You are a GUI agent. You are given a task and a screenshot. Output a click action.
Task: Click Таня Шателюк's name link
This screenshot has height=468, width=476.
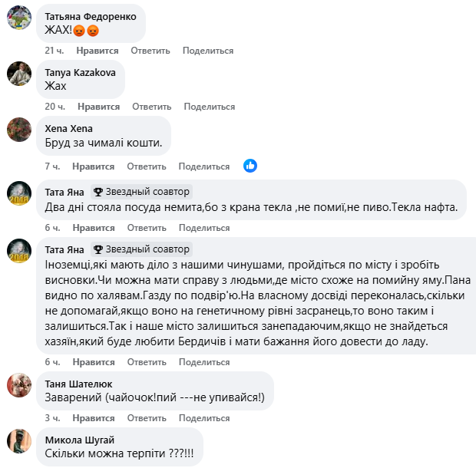80,384
